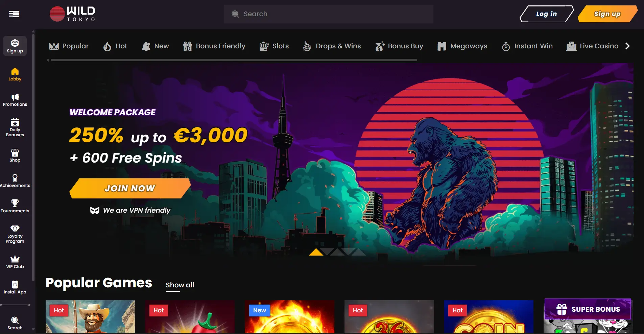Open the Promotions megaphone icon in sidebar
Viewport: 644px width, 334px height.
[15, 97]
